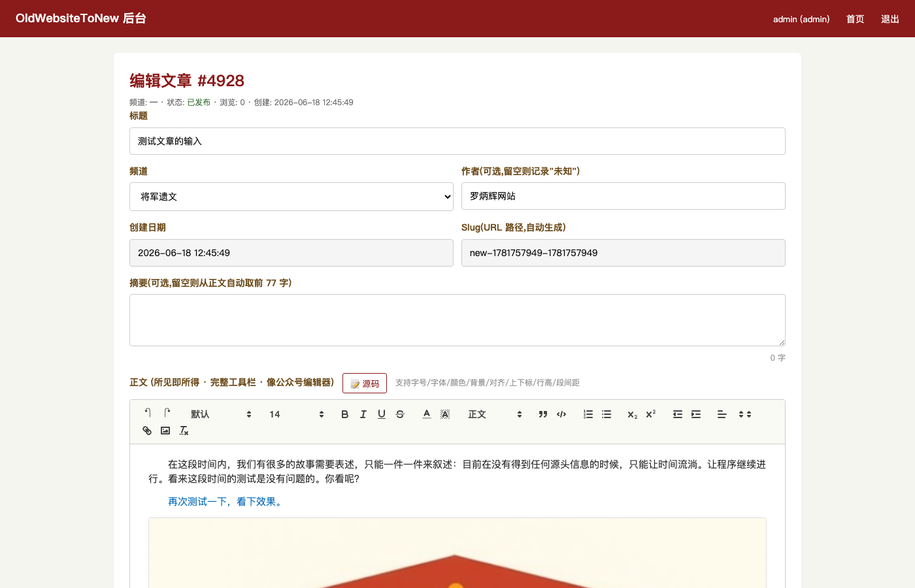Undo the last edit in the editor
915x588 pixels.
(148, 414)
